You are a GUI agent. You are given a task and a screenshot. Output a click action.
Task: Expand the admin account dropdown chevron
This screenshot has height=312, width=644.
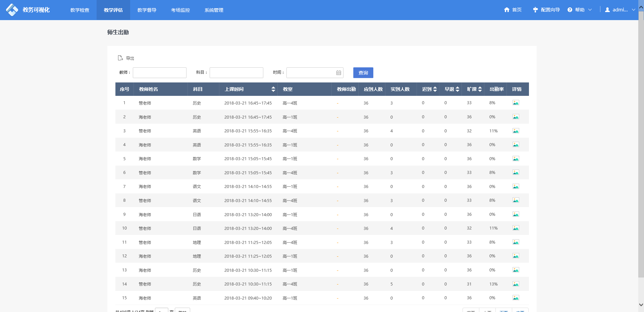[x=634, y=10]
